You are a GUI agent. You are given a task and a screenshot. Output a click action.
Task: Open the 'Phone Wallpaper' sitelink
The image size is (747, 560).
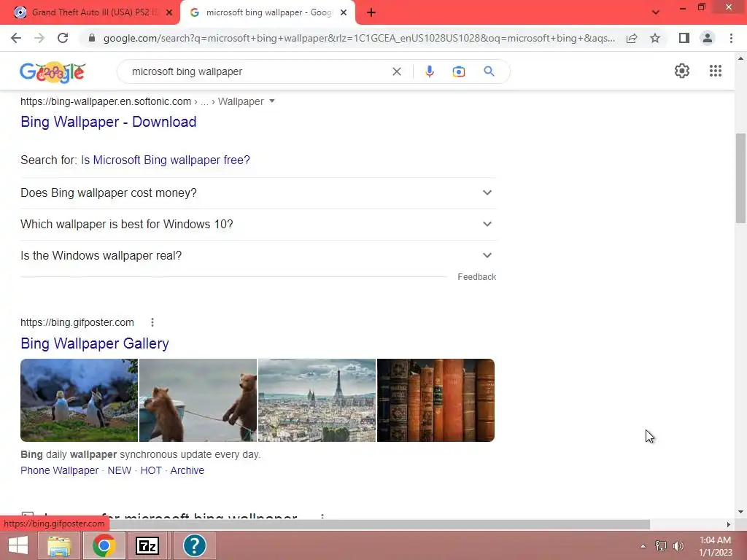click(60, 470)
